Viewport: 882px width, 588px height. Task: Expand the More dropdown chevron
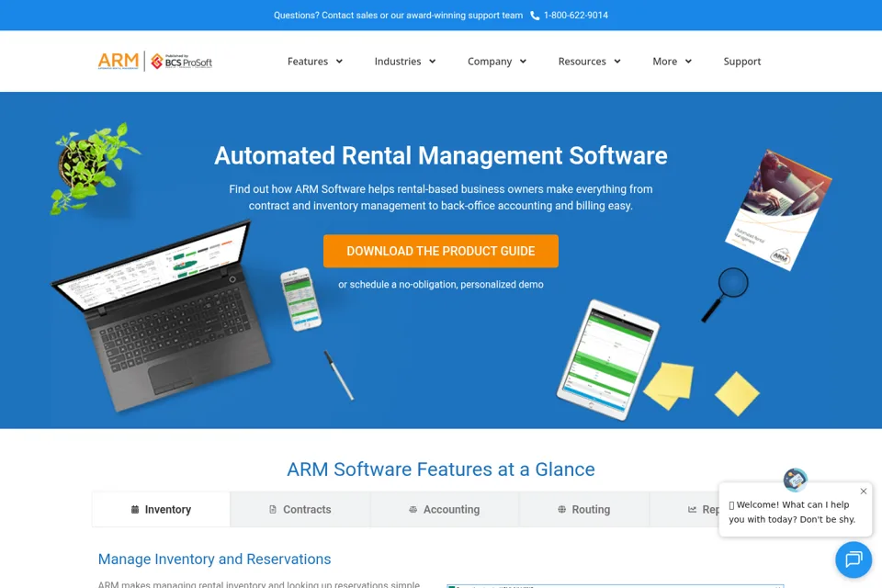(688, 62)
